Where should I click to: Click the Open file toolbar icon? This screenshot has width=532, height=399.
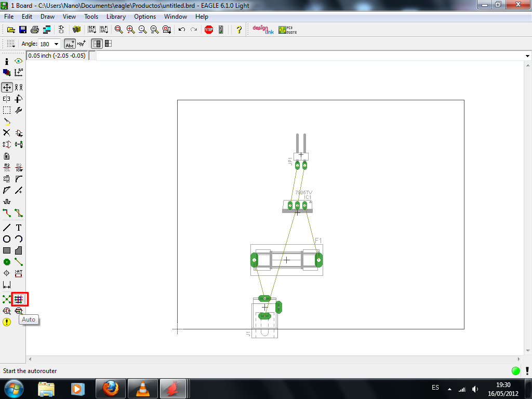coord(11,30)
